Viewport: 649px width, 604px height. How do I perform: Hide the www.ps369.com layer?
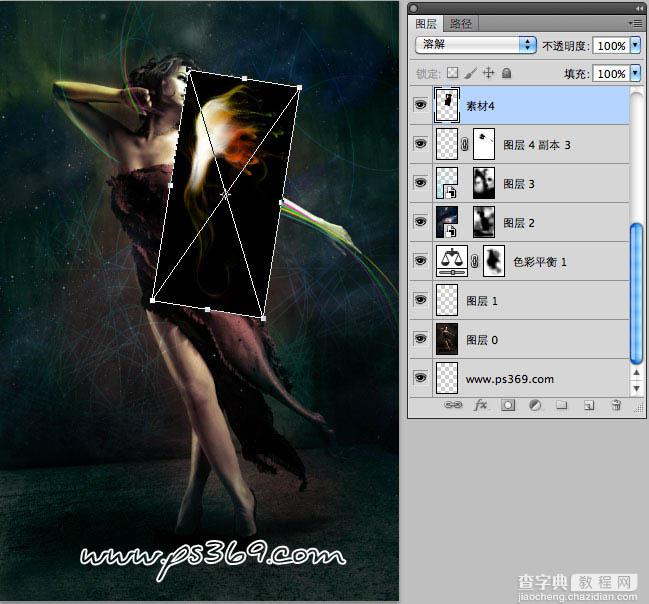coord(421,377)
